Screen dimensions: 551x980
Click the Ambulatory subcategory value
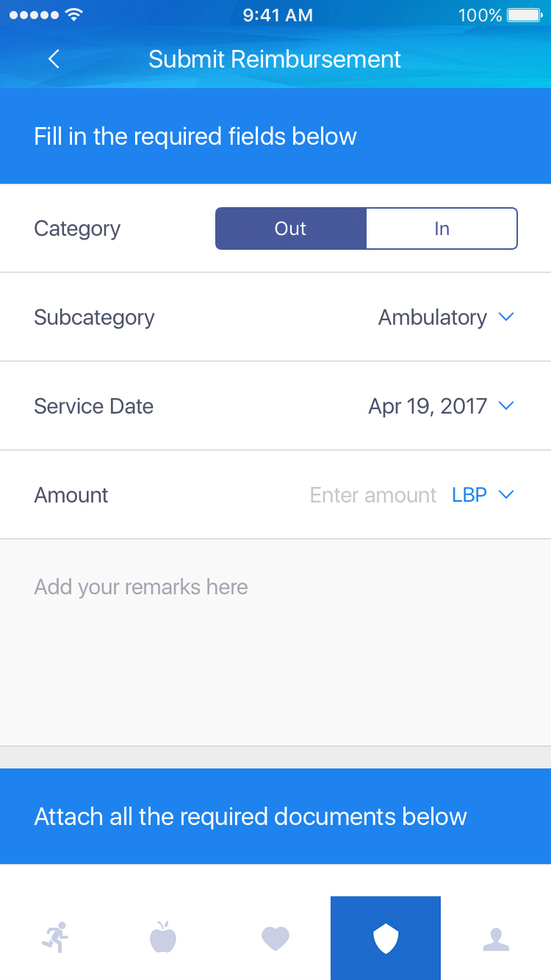pos(432,317)
